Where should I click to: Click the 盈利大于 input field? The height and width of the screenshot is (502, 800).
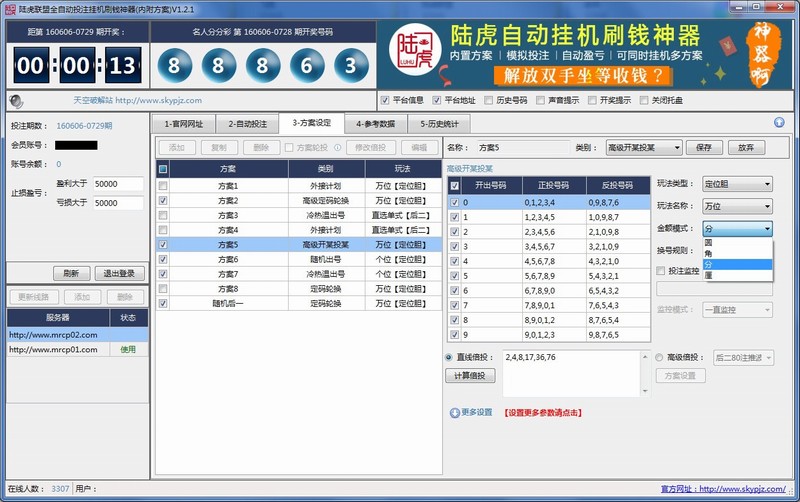[117, 184]
